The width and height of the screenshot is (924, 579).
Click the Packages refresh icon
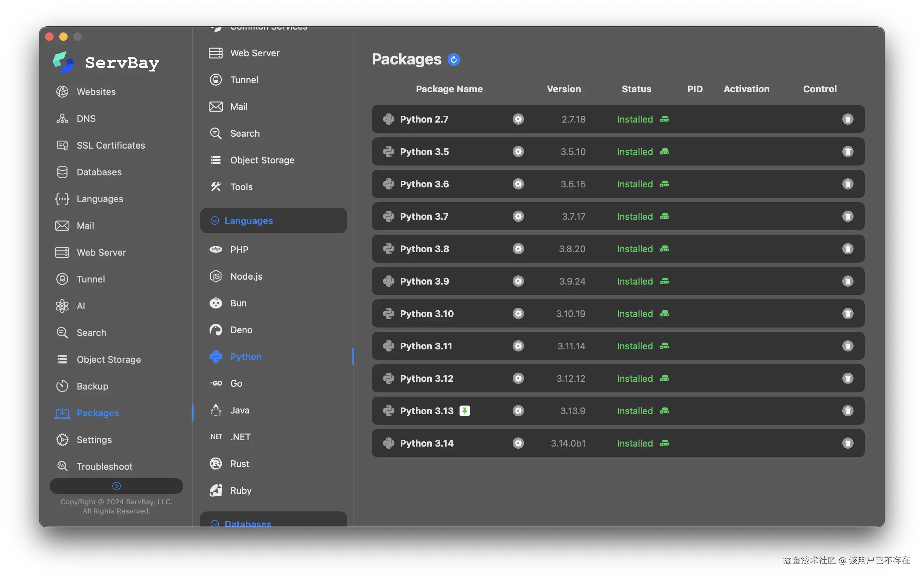point(454,60)
